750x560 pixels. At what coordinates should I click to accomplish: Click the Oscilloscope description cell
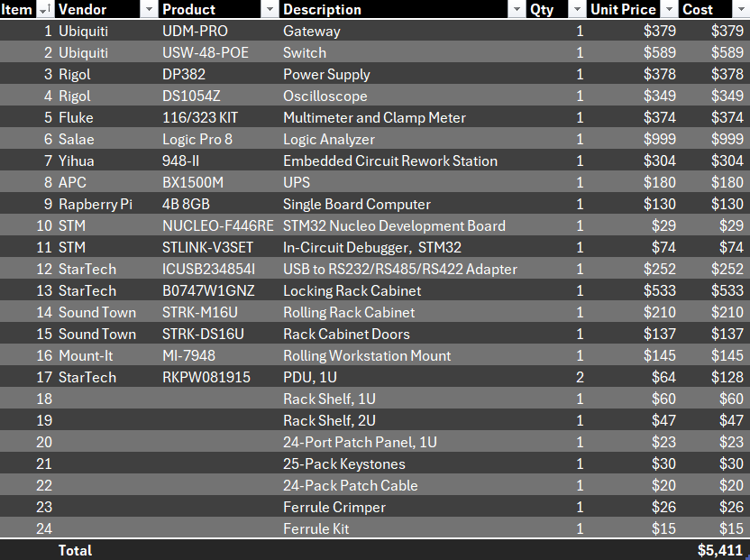(403, 96)
